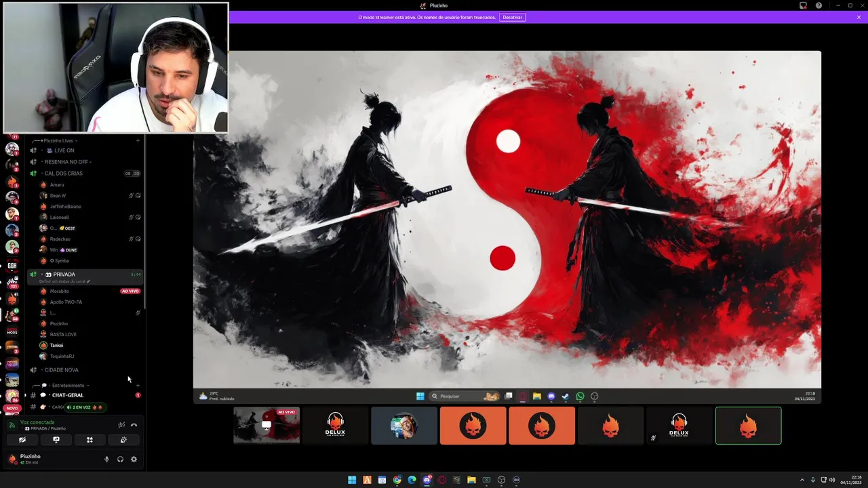Image resolution: width=868 pixels, height=488 pixels.
Task: Open the soundboard button
Action: (123, 440)
